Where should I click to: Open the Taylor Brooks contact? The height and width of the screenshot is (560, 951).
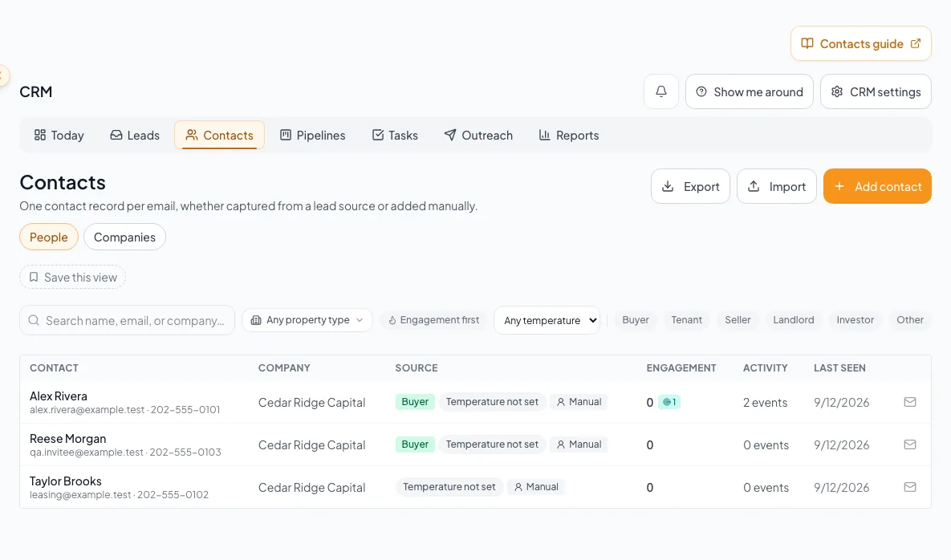(x=66, y=481)
